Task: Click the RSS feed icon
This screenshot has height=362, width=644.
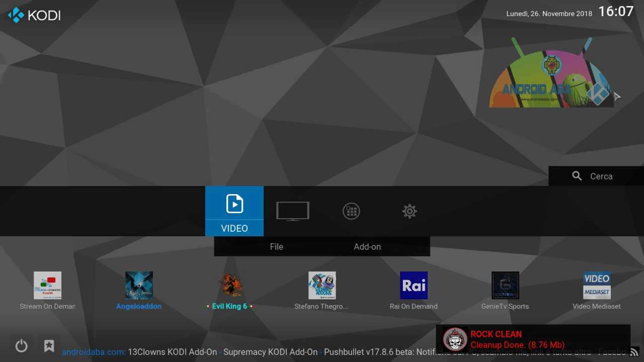Action: (x=634, y=352)
